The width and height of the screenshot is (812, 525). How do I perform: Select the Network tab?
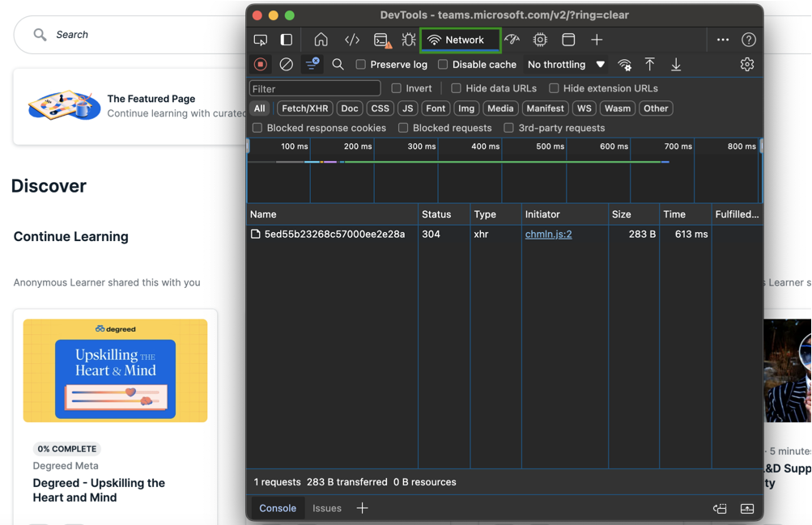461,40
